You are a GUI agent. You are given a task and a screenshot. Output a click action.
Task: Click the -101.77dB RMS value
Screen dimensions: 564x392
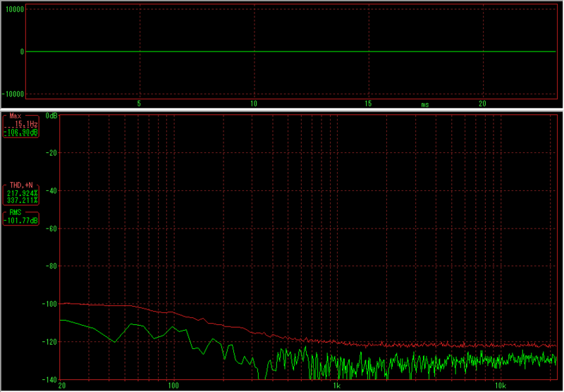click(21, 221)
